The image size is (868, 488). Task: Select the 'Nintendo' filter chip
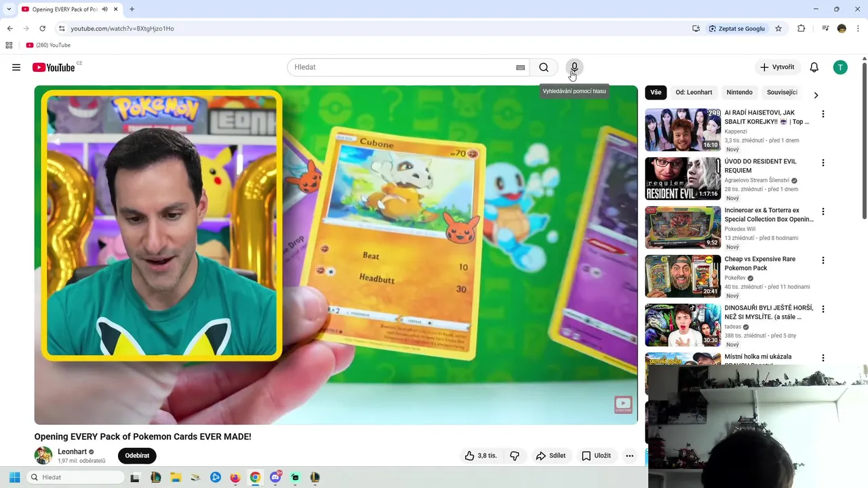(739, 92)
